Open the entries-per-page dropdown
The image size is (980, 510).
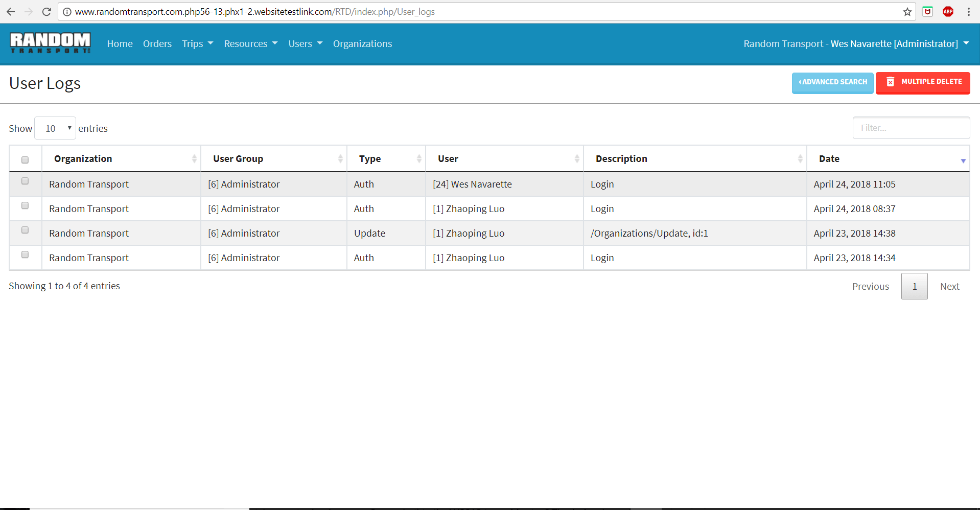55,128
